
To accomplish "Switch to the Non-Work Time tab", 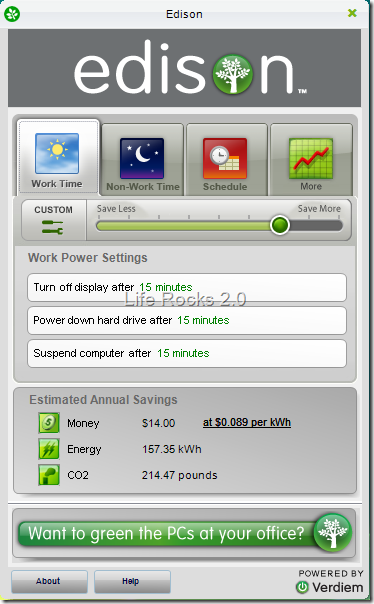I will 143,186.
